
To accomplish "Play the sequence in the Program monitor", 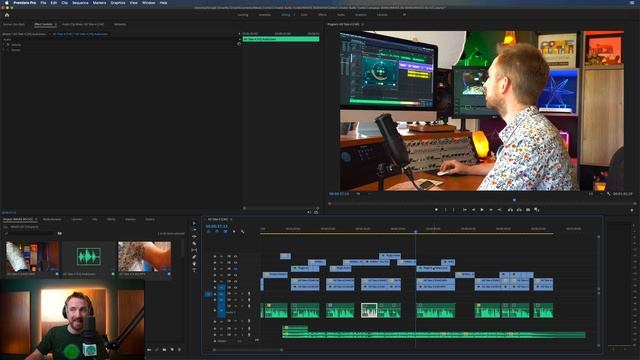I will tap(482, 210).
